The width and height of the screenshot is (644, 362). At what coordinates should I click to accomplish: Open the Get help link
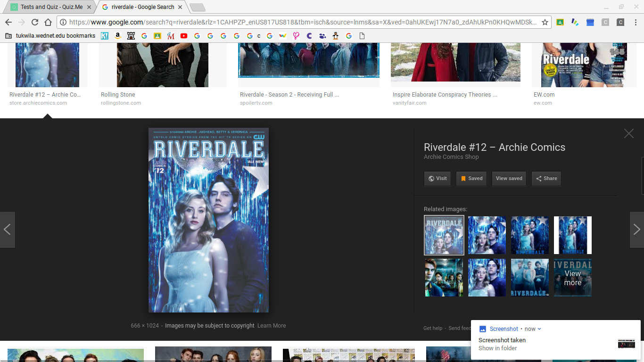[x=433, y=328]
